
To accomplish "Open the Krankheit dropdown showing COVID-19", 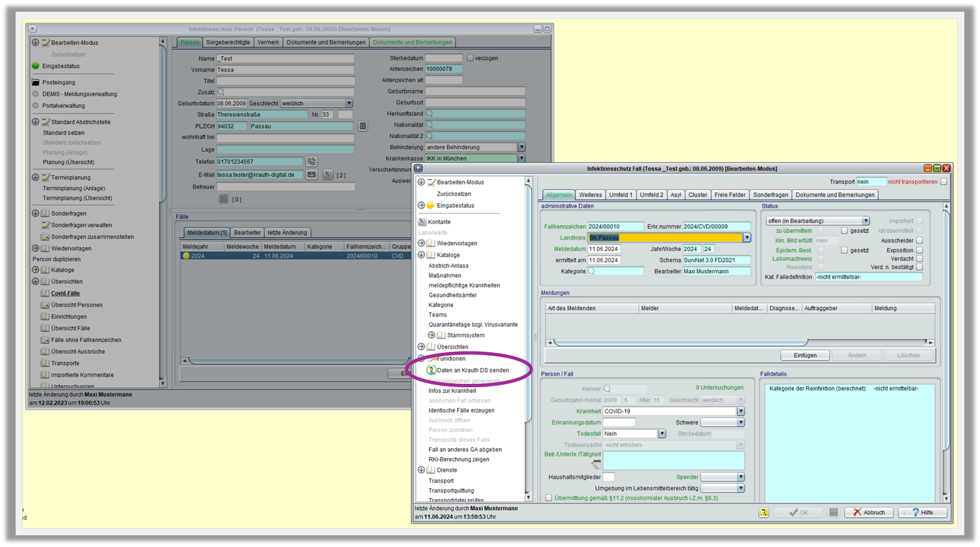I will [x=741, y=412].
